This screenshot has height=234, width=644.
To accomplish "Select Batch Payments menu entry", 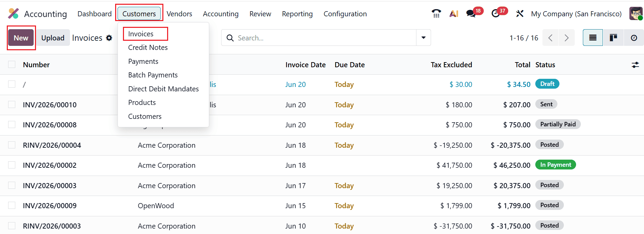I will 153,75.
